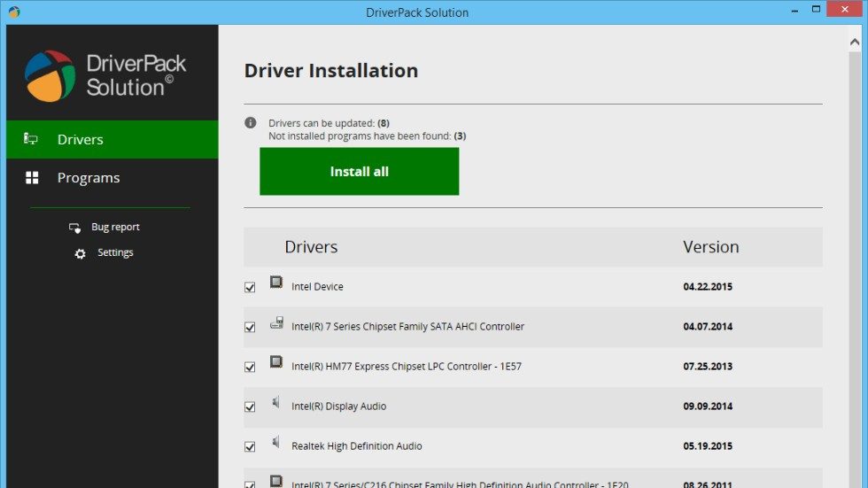The width and height of the screenshot is (868, 488).
Task: Maximize the DriverPack Solution window
Action: (x=816, y=10)
